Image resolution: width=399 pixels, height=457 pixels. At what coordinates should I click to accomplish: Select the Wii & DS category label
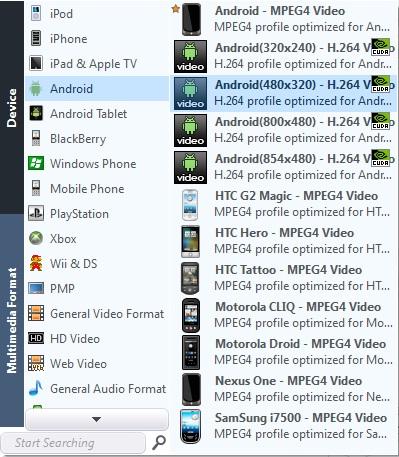tap(73, 264)
